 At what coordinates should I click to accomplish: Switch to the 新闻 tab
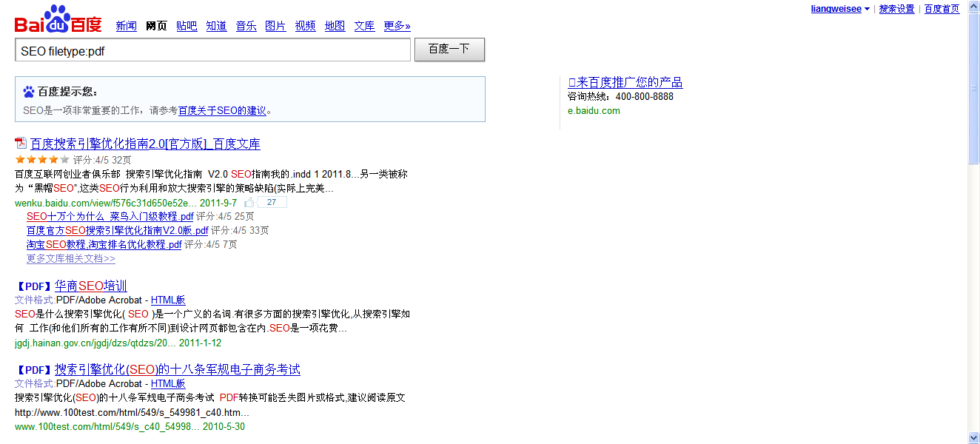coord(126,26)
